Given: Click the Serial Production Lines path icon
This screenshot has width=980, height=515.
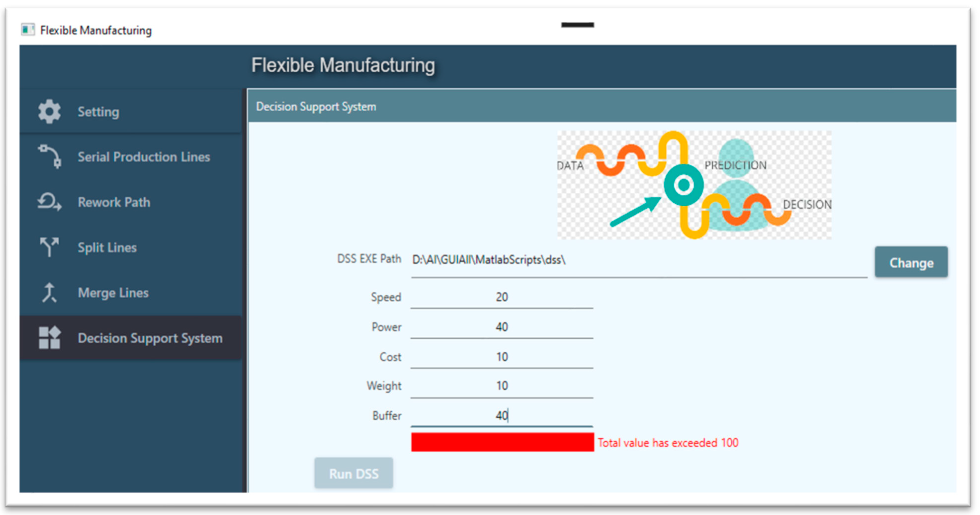Looking at the screenshot, I should coord(50,156).
